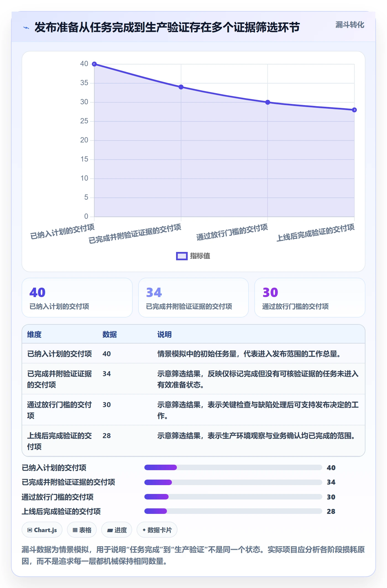This screenshot has width=387, height=588.
Task: Click progress bar for 已纳入计划的交付项
Action: pyautogui.click(x=233, y=467)
